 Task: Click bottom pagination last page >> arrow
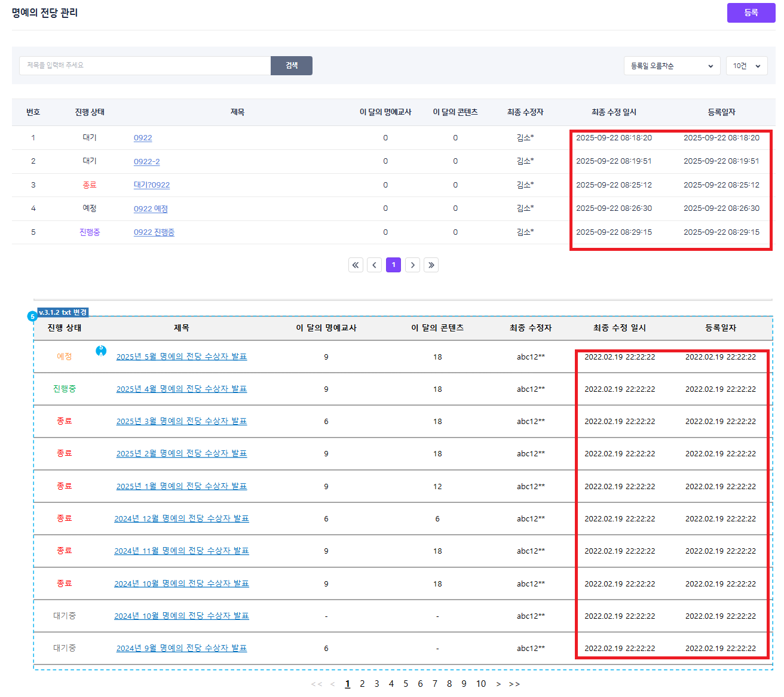[514, 684]
